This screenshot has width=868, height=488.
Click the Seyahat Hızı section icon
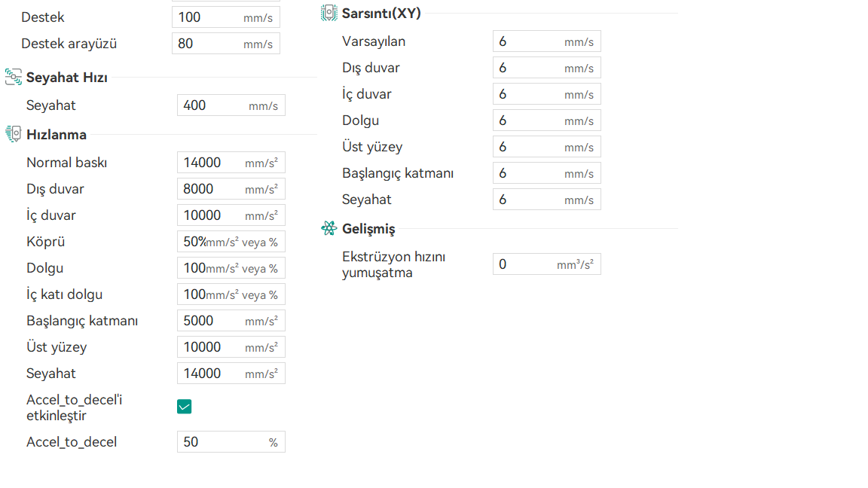[13, 77]
